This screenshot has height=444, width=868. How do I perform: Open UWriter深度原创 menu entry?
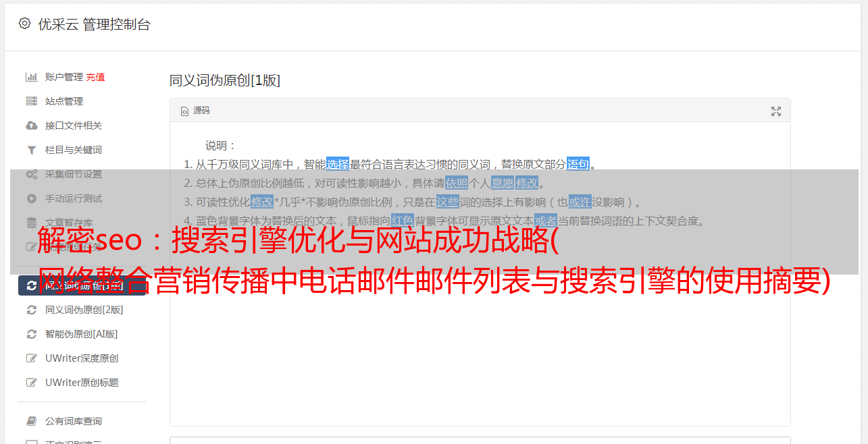point(82,358)
